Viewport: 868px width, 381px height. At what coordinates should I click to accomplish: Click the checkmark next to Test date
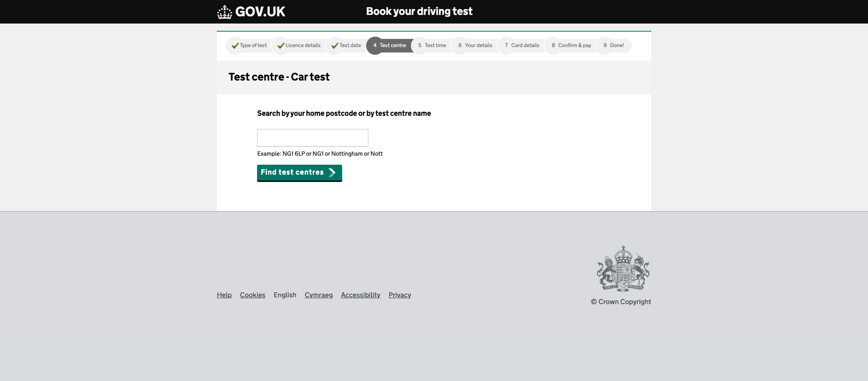click(334, 46)
